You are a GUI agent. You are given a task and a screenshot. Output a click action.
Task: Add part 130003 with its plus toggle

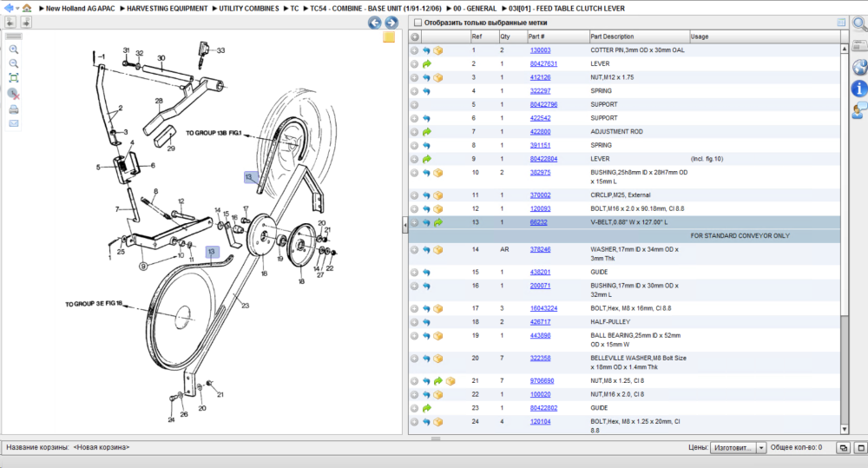point(414,50)
